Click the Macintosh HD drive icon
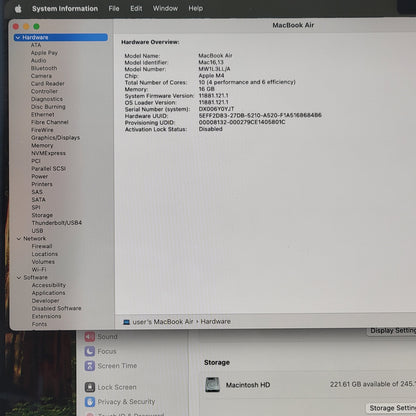 pos(212,385)
